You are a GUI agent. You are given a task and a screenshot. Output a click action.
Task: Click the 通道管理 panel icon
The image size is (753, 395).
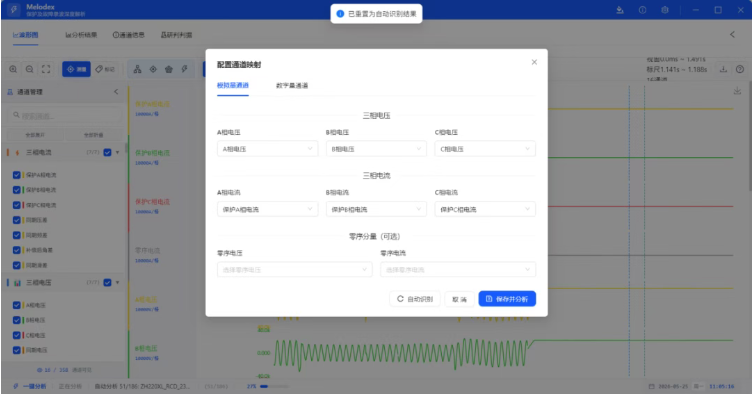tap(10, 92)
